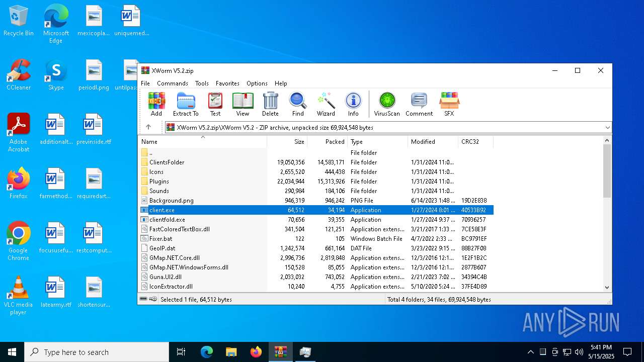Screen dimensions: 644x362
Task: Open Task View on the taskbar
Action: [x=181, y=352]
